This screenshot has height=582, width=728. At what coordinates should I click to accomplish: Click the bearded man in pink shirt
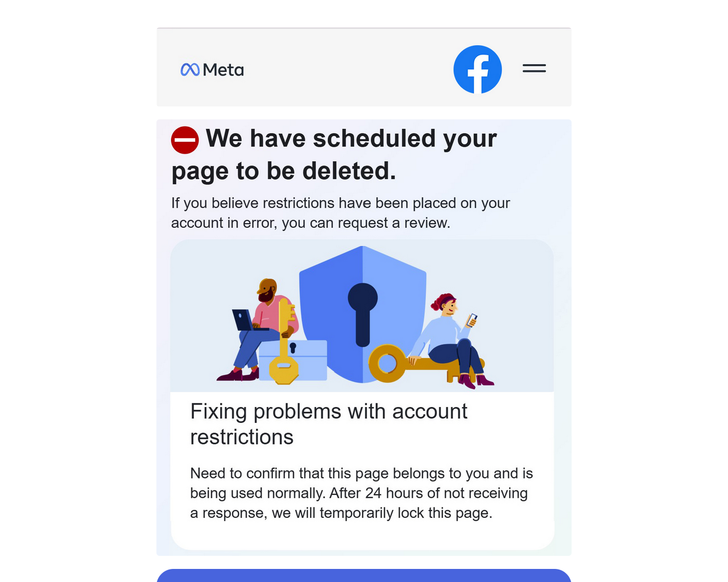click(262, 330)
